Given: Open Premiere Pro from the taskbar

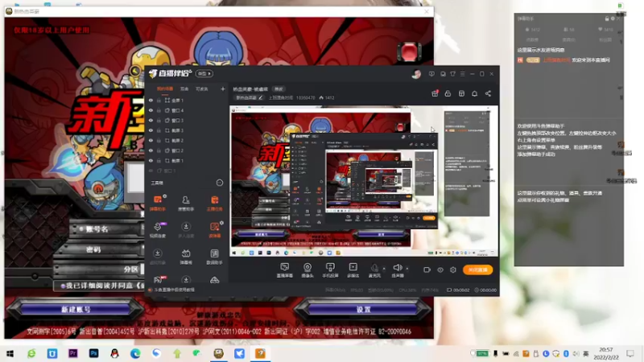Looking at the screenshot, I should (x=73, y=353).
